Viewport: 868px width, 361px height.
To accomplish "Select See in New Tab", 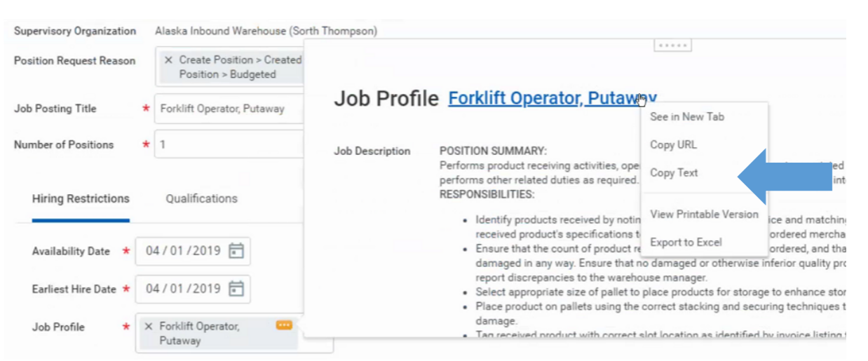I will point(686,117).
